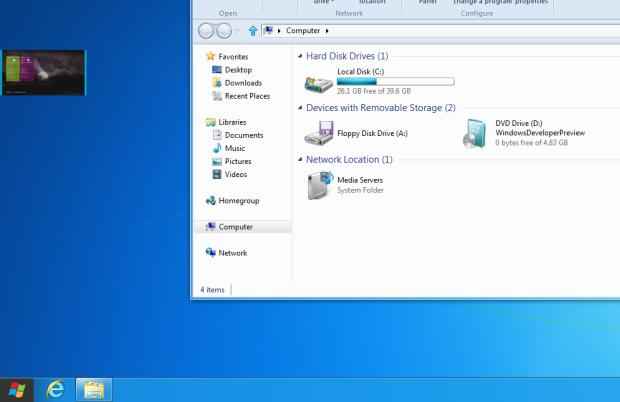Collapse the Hard Disk Drives group
This screenshot has height=402, width=620.
(x=300, y=56)
